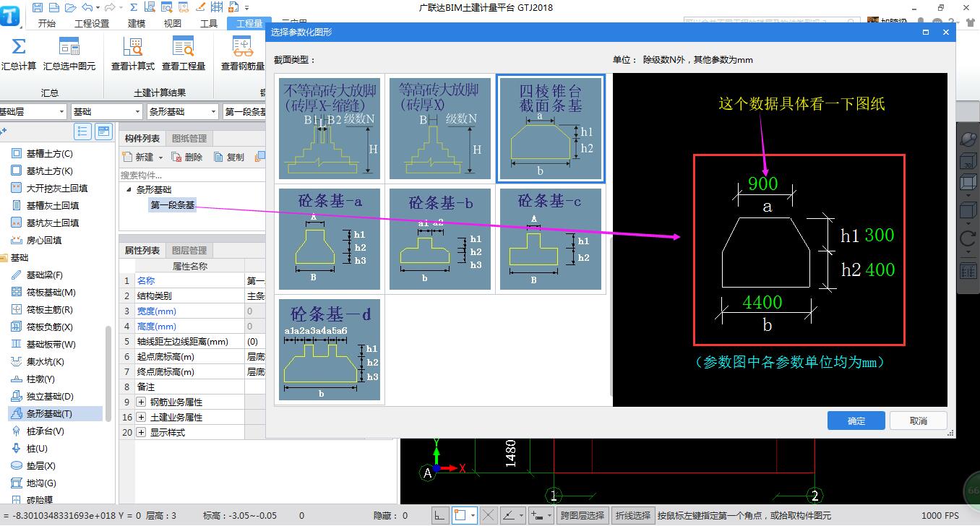This screenshot has width=980, height=526.
Task: Click the undo arrow icon
Action: tap(87, 7)
